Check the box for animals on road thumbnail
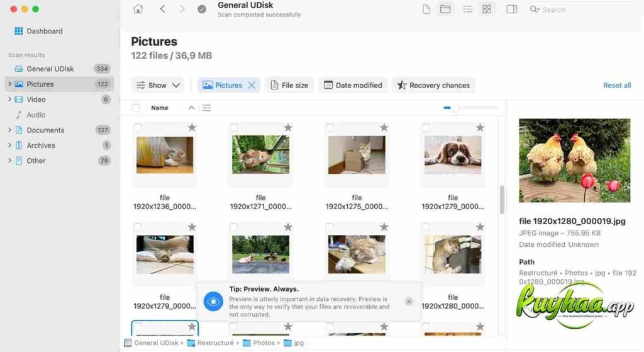The height and width of the screenshot is (352, 644). 233,227
